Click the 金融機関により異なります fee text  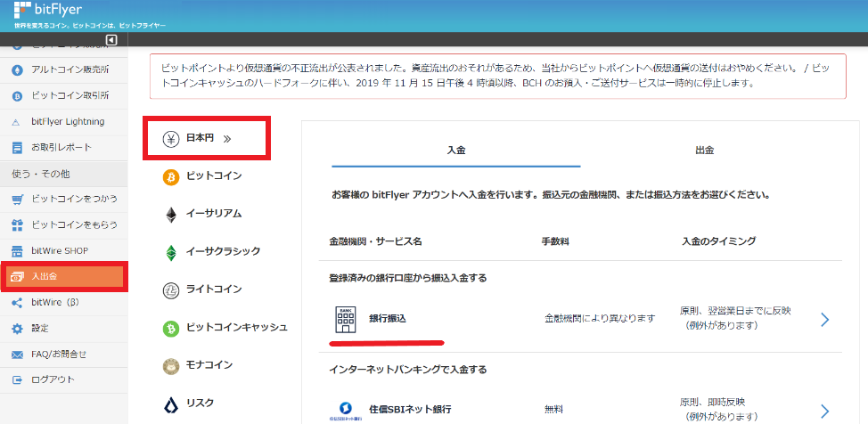pyautogui.click(x=600, y=319)
